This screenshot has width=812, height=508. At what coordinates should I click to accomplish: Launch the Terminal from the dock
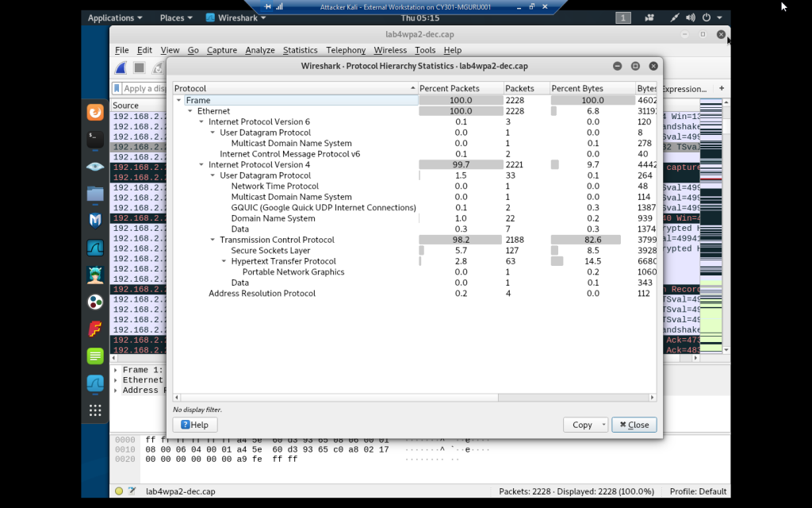tap(95, 139)
